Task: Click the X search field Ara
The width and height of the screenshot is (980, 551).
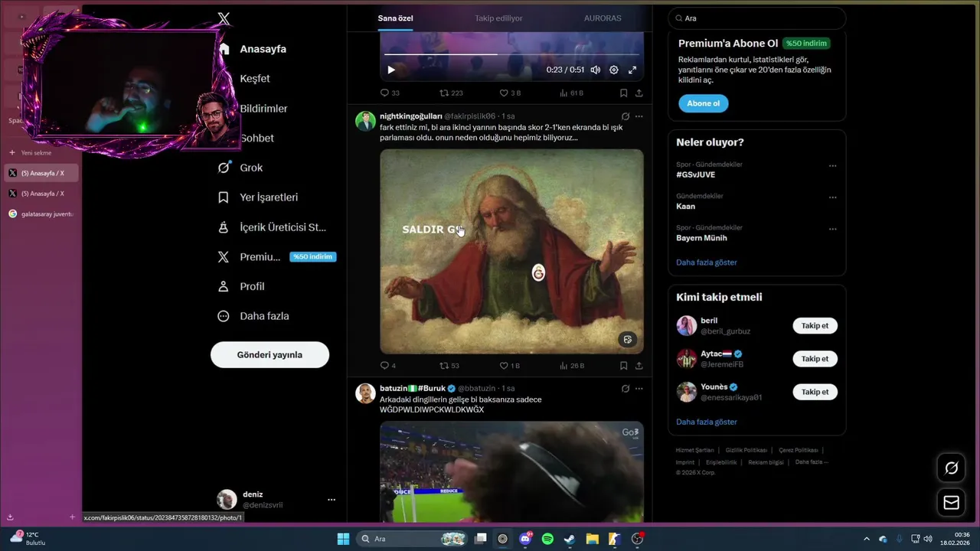Action: click(x=756, y=18)
